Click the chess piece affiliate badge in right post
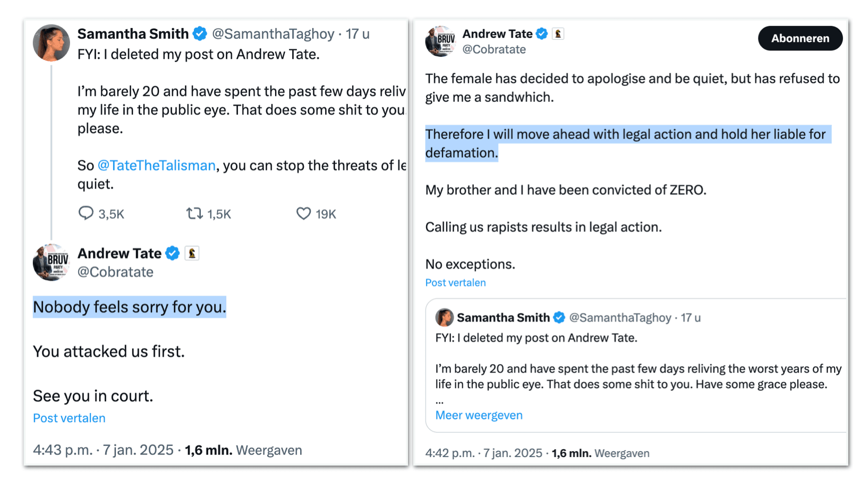 [x=558, y=34]
